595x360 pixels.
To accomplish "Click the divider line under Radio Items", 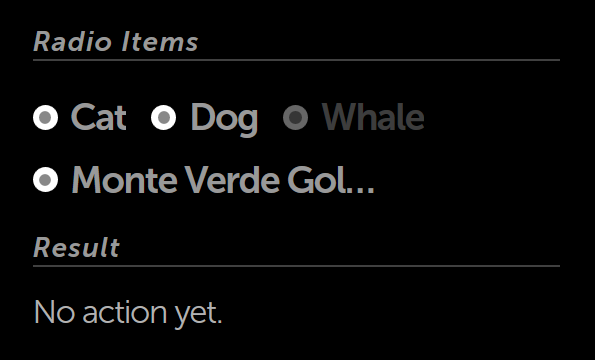I will click(296, 60).
